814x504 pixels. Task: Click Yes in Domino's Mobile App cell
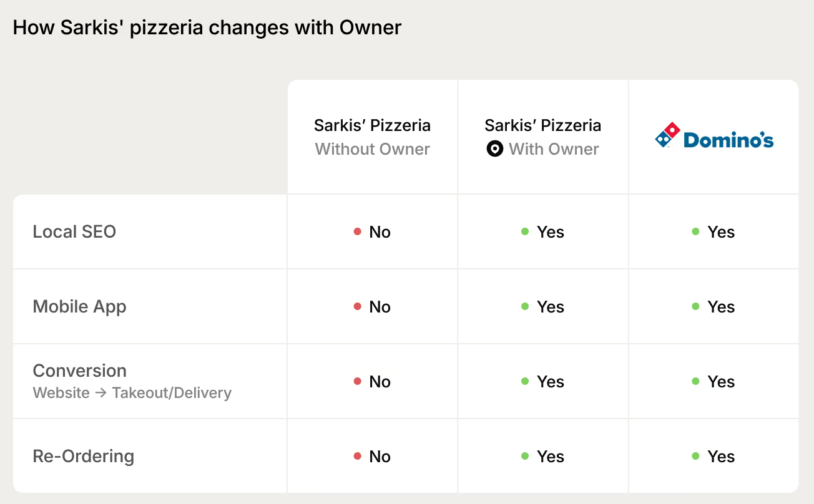[721, 307]
